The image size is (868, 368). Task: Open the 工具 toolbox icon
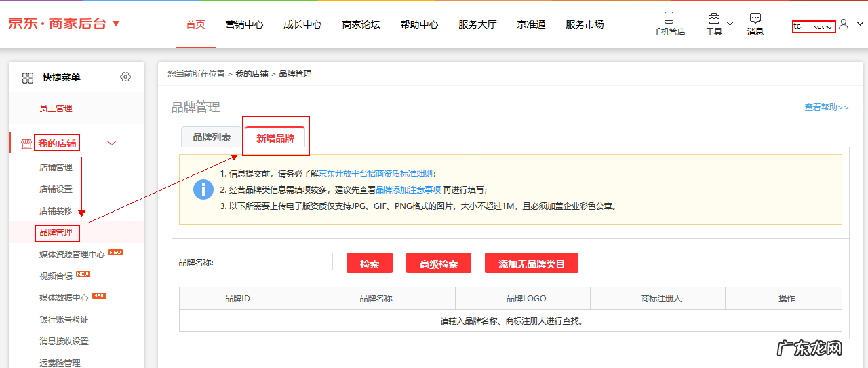click(714, 18)
